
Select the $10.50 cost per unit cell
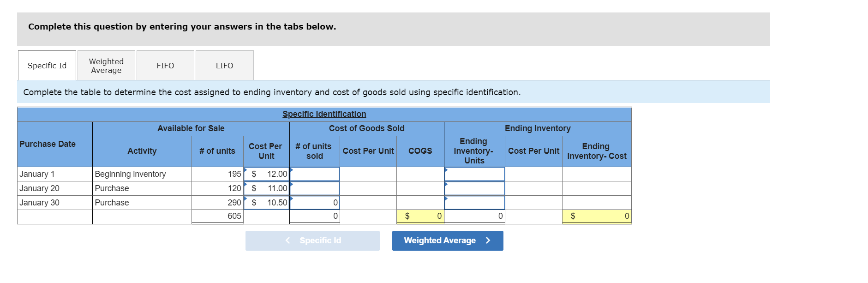pyautogui.click(x=266, y=203)
